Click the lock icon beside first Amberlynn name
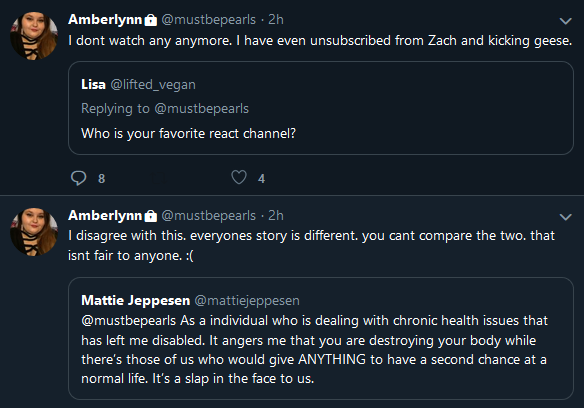This screenshot has width=584, height=408. [150, 20]
